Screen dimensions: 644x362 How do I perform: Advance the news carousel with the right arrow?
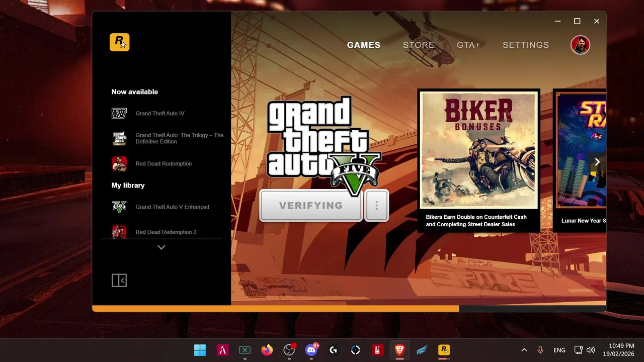pyautogui.click(x=597, y=162)
